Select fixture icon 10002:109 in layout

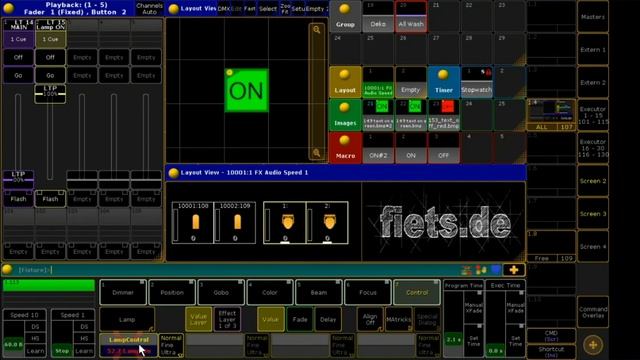click(235, 222)
